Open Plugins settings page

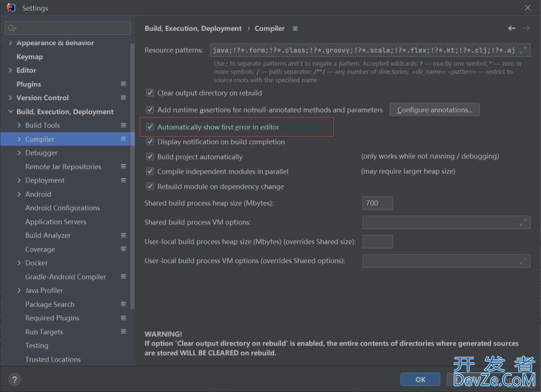point(29,84)
